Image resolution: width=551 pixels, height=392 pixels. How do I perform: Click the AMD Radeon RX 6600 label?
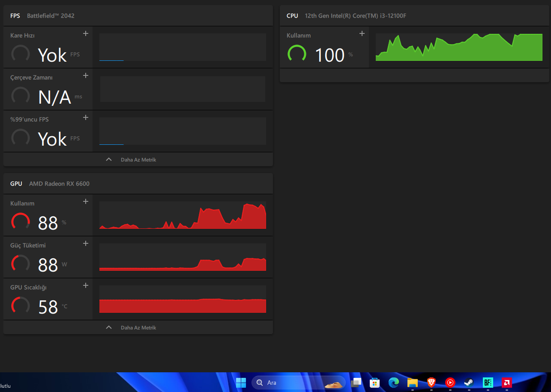coord(59,184)
